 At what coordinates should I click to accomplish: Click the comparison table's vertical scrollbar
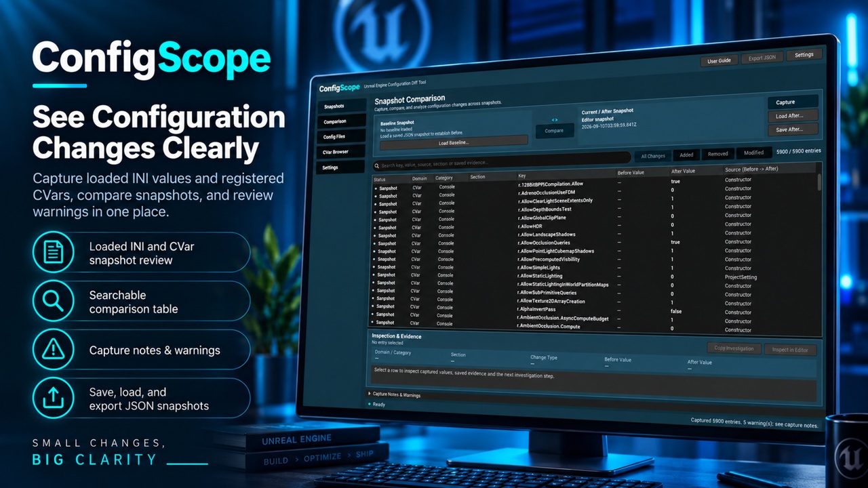tap(818, 183)
